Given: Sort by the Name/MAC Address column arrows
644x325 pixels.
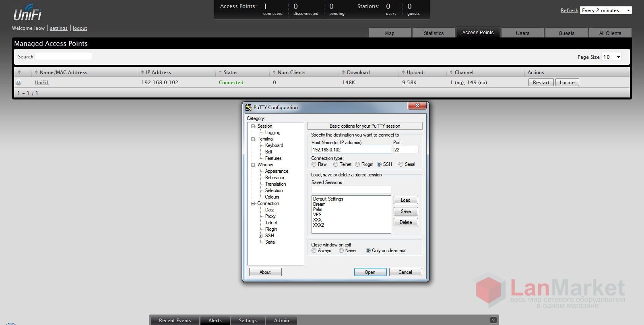Looking at the screenshot, I should coord(36,72).
